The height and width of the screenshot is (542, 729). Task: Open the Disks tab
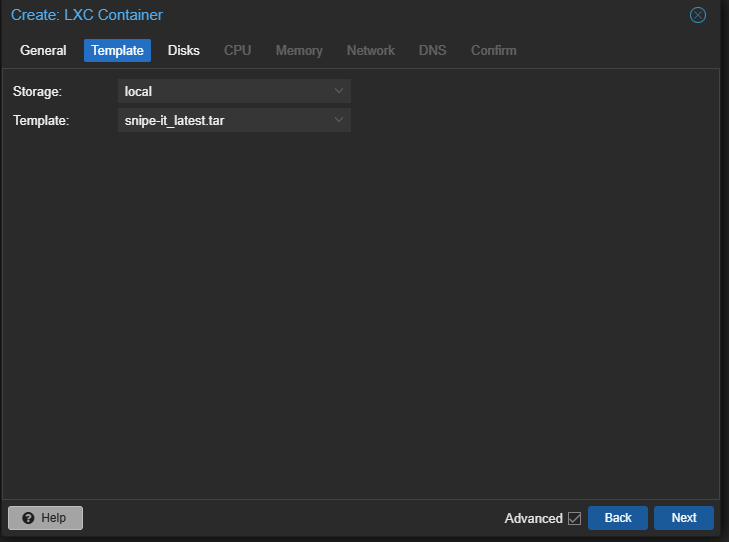pos(184,50)
